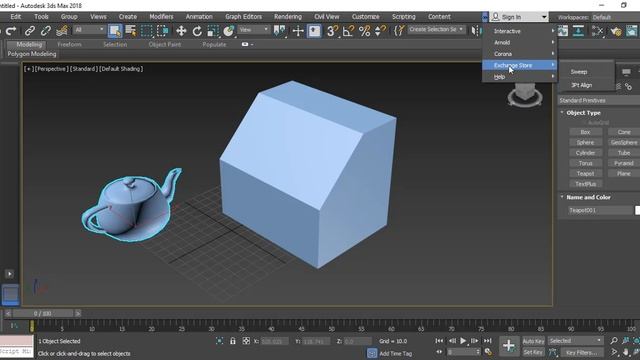Activate the Select and Move tool
640x360 pixels.
click(181, 31)
